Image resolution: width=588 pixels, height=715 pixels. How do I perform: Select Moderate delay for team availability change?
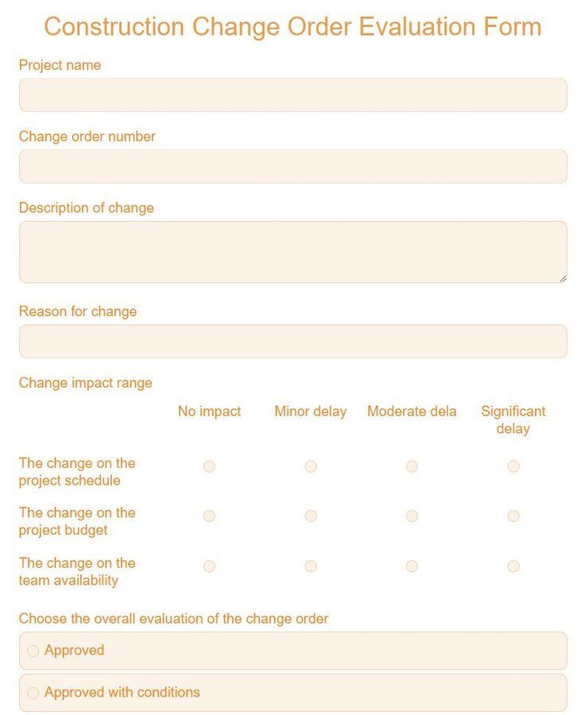[x=412, y=566]
